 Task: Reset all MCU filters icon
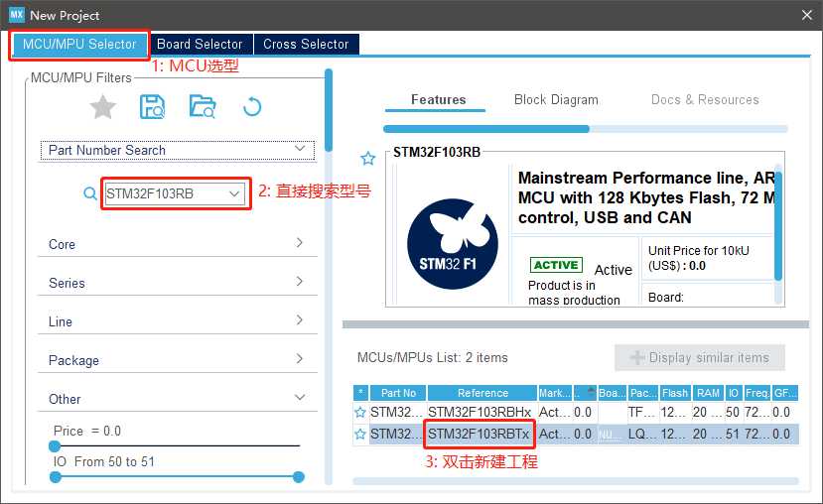tap(252, 107)
